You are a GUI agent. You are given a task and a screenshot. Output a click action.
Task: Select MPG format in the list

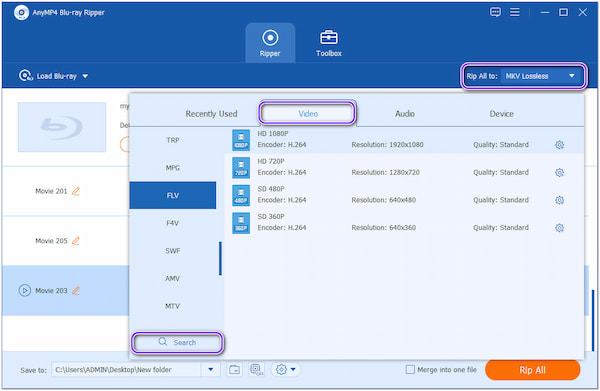click(173, 168)
